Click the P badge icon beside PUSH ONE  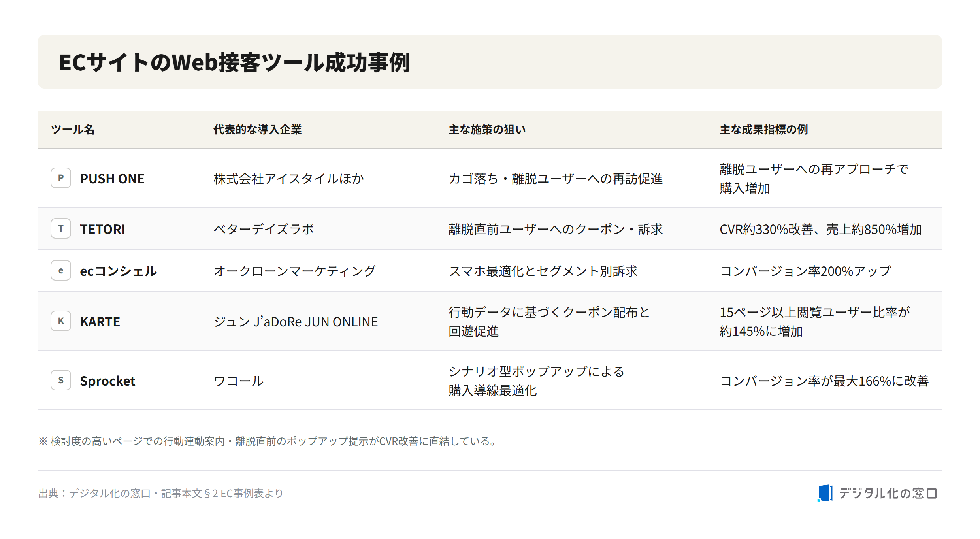click(61, 178)
